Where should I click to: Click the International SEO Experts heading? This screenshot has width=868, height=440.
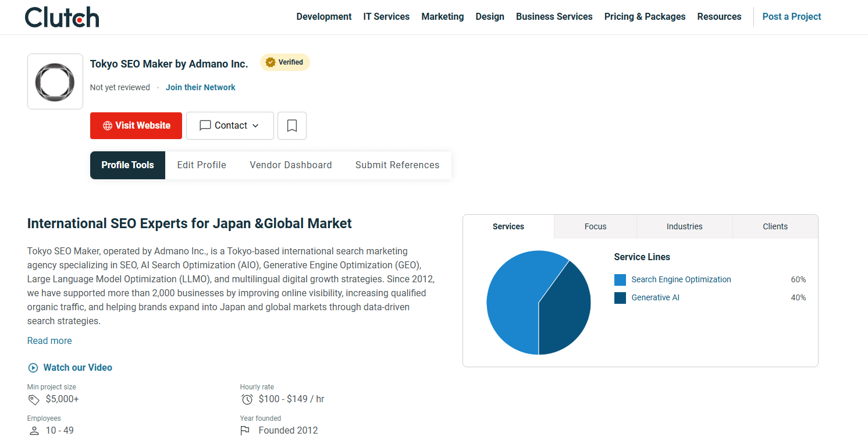click(190, 223)
